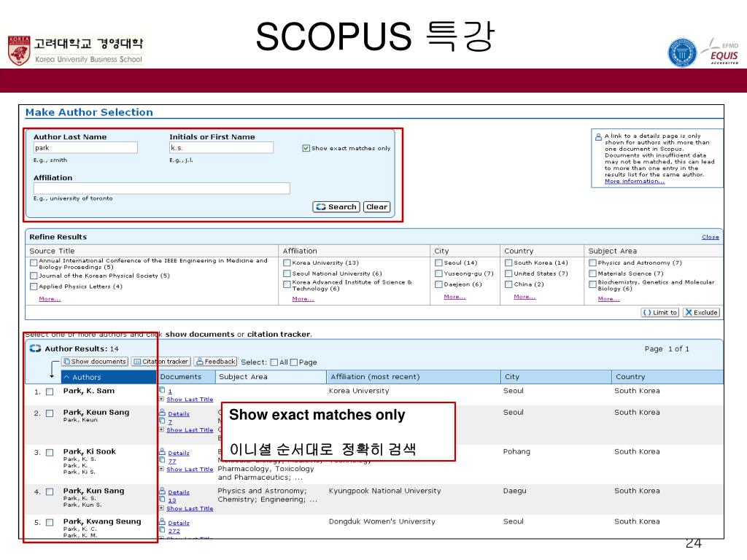Click the Search button
Image resolution: width=747 pixels, height=560 pixels.
click(x=336, y=207)
